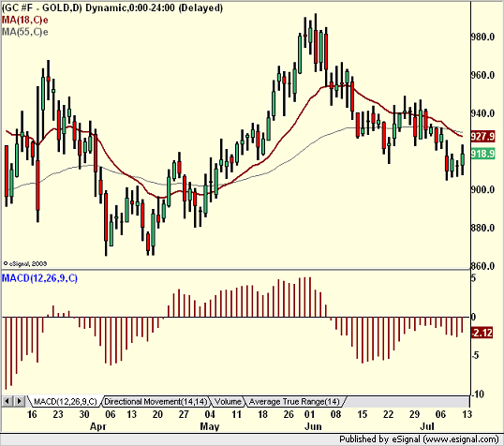Click the 880.0 price axis label
This screenshot has width=504, height=446.
(x=483, y=228)
